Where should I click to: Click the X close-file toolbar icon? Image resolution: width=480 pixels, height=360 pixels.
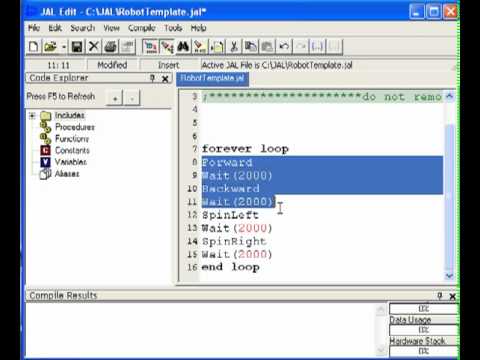(94, 46)
